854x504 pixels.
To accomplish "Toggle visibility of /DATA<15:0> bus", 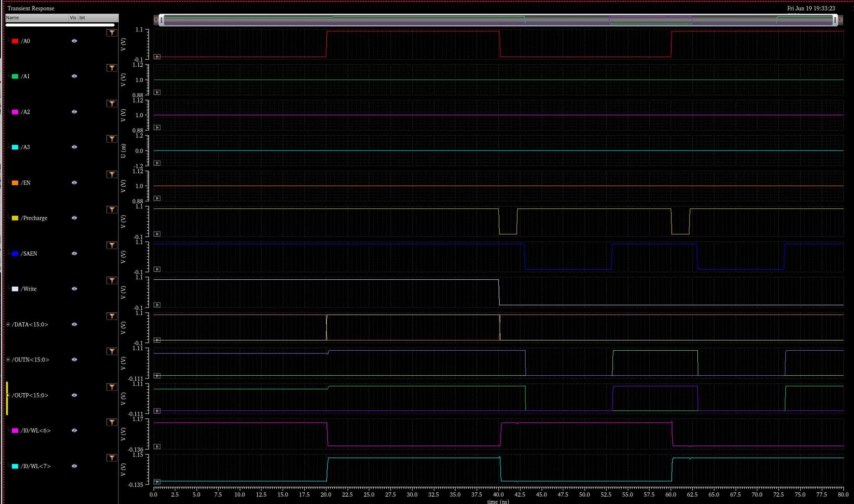I will pos(74,325).
